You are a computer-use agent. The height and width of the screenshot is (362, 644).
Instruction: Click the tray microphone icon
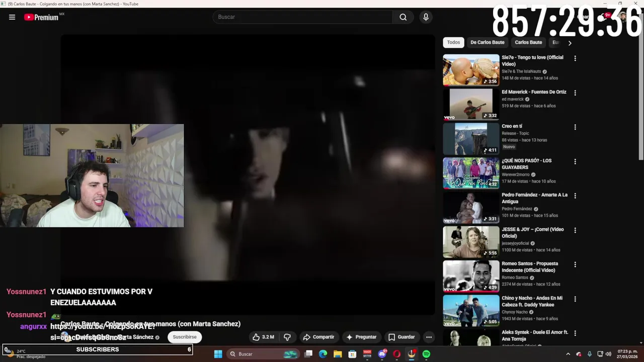coord(589,354)
